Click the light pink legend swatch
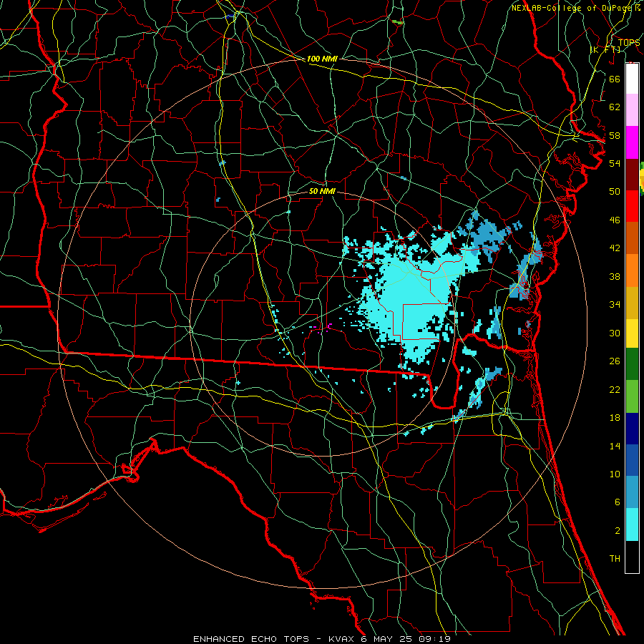644x644 pixels. pyautogui.click(x=632, y=110)
